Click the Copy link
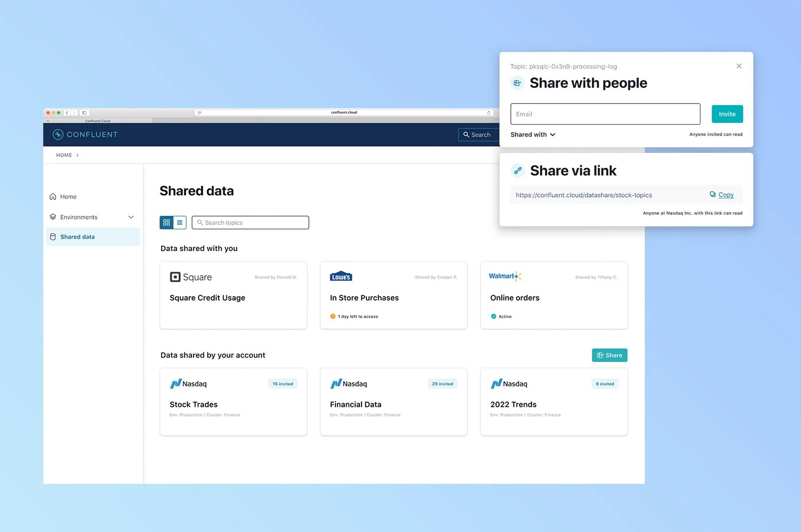The height and width of the screenshot is (532, 801). click(726, 195)
